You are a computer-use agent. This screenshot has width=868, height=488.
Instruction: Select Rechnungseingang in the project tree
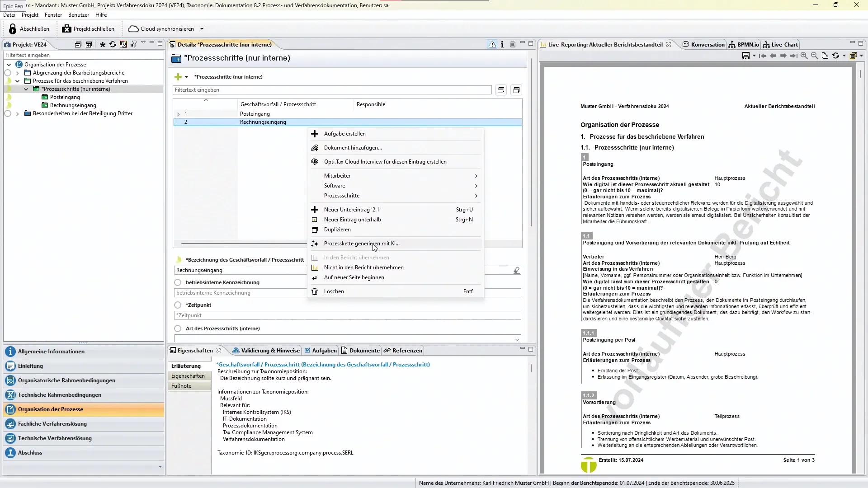pos(73,105)
